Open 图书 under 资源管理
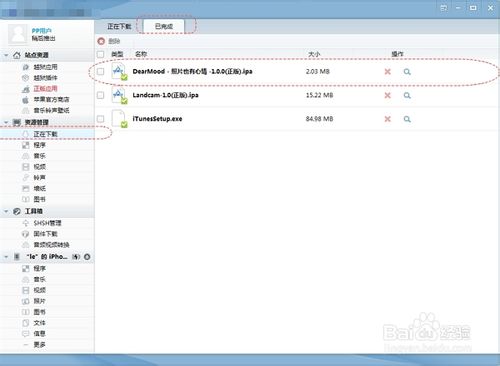The width and height of the screenshot is (500, 366). tap(39, 199)
